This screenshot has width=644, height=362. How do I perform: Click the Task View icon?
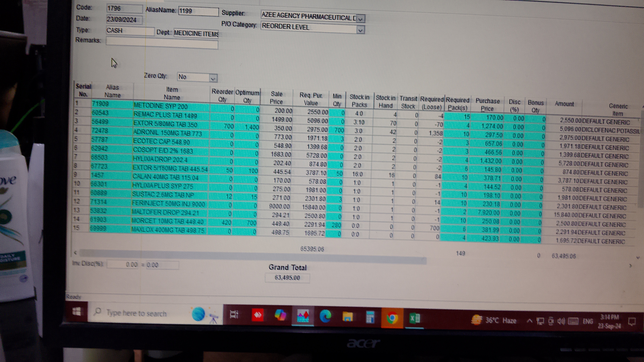234,315
